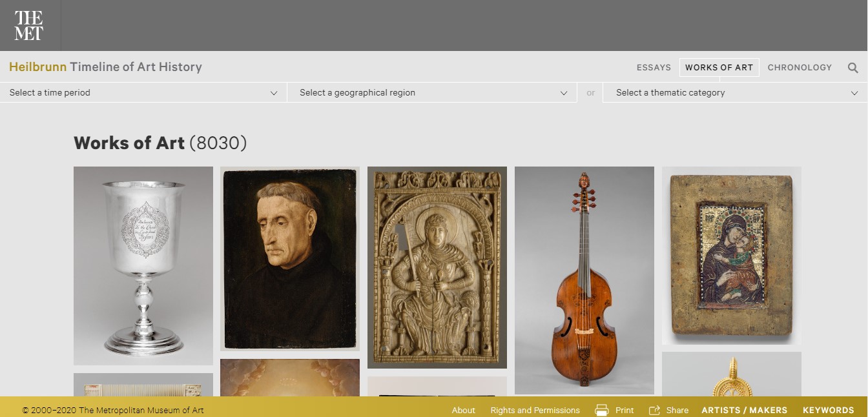Select the Works of Art tab

click(x=719, y=67)
